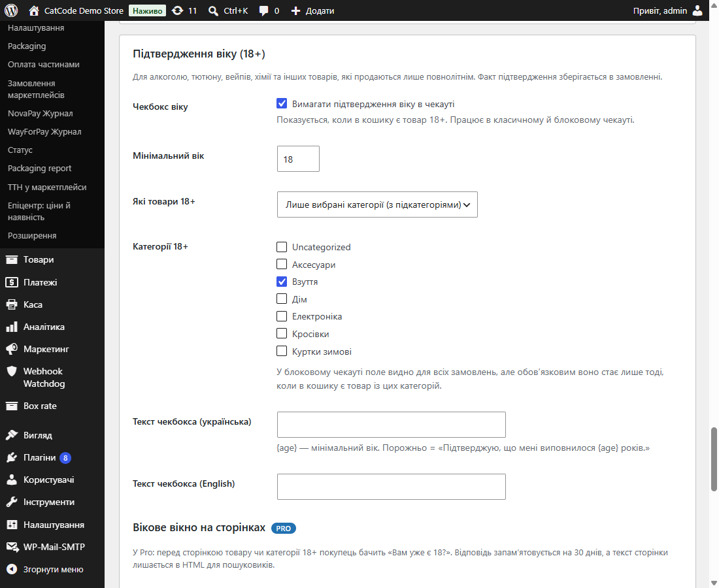Click the Плагіни update count badge 8

point(65,458)
